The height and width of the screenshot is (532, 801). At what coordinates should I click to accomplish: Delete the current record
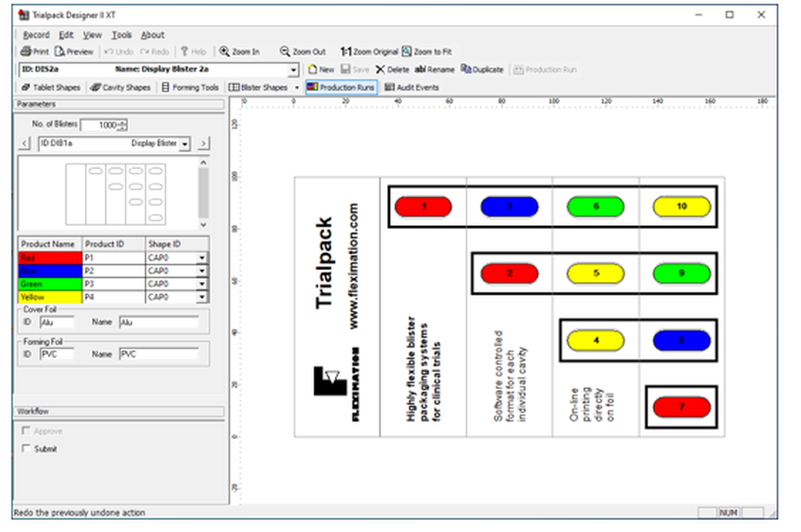(392, 70)
